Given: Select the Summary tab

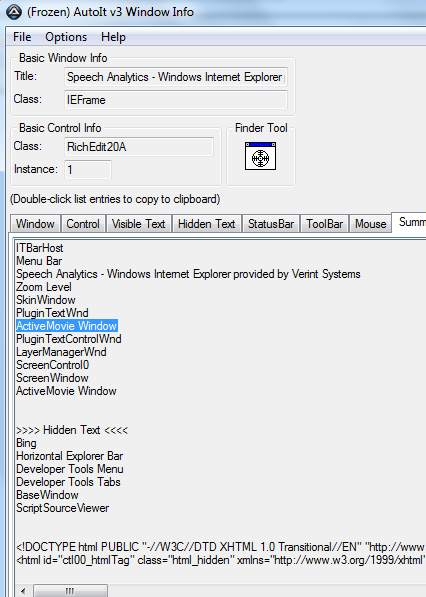Looking at the screenshot, I should (x=409, y=222).
